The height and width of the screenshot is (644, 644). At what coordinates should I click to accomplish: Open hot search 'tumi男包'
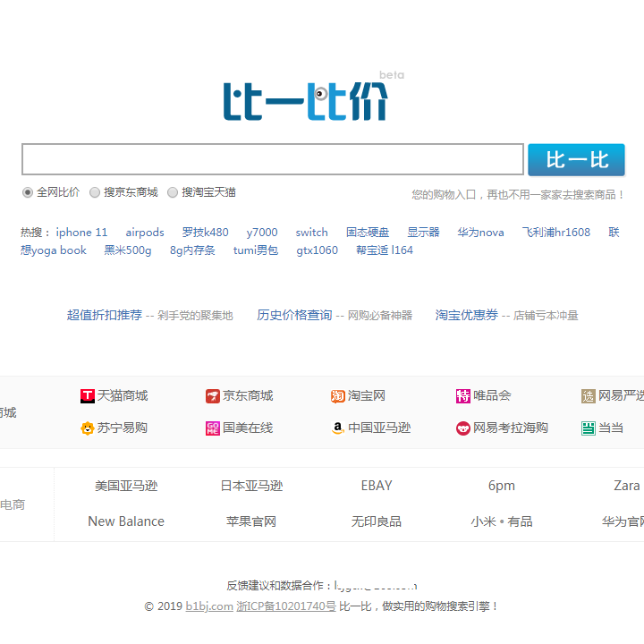[256, 250]
